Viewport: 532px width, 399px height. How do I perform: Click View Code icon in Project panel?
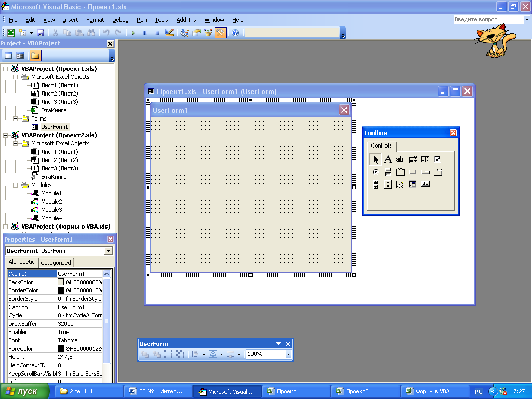tap(8, 55)
